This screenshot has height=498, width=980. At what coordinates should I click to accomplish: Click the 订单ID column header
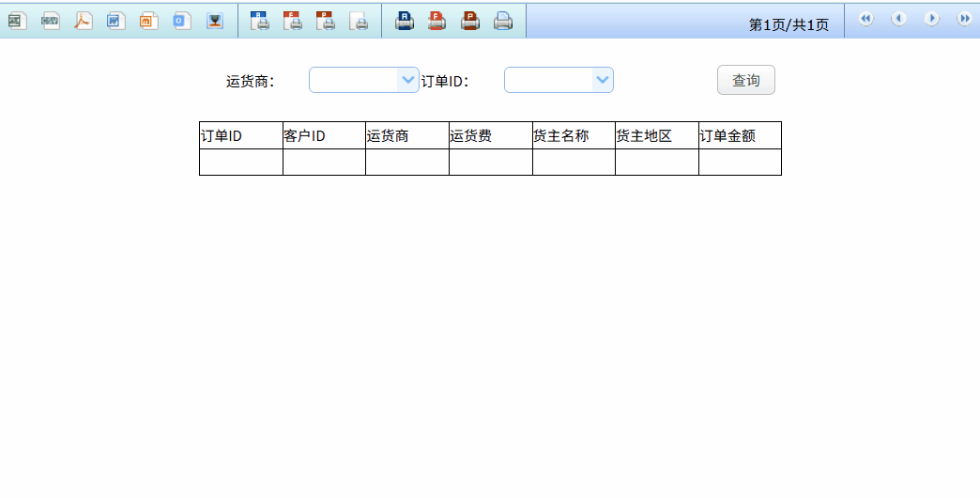coord(241,135)
